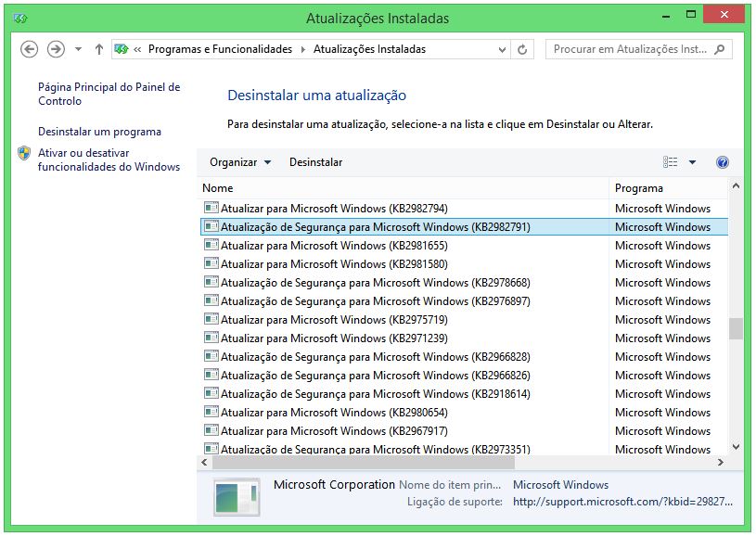Select security update KB2918614
This screenshot has width=756, height=536.
pyautogui.click(x=464, y=394)
